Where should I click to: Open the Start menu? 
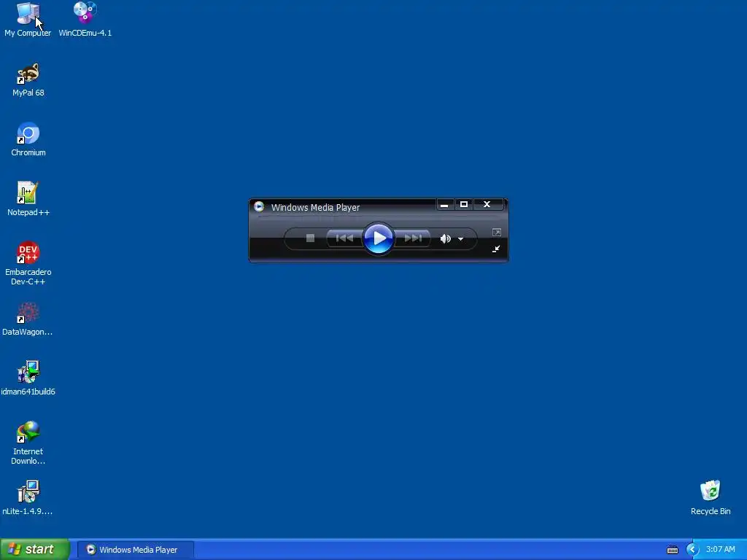[35, 549]
